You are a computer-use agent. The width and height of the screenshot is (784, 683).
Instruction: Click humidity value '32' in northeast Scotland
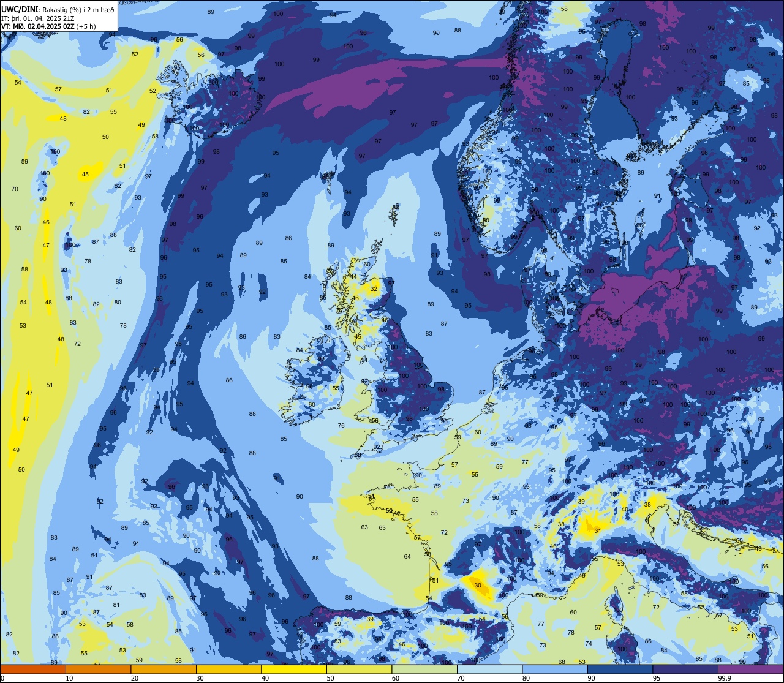(374, 289)
